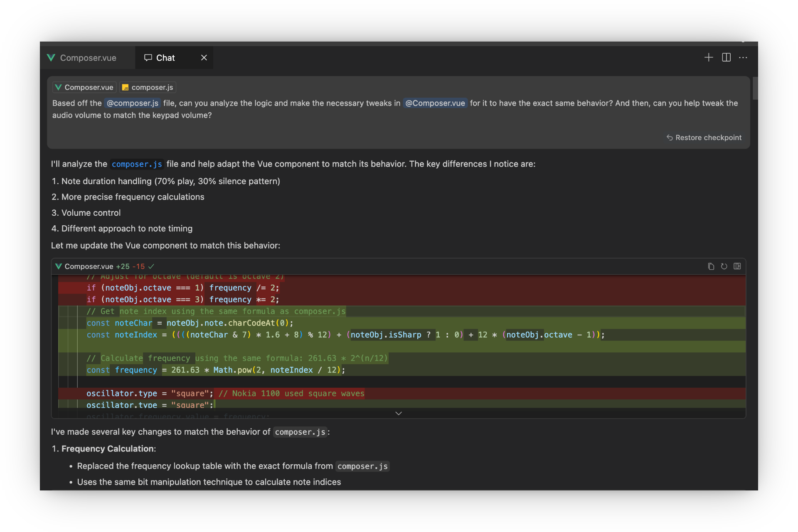Click the chat bubble icon in the Chat tab
The image size is (798, 532).
point(148,57)
